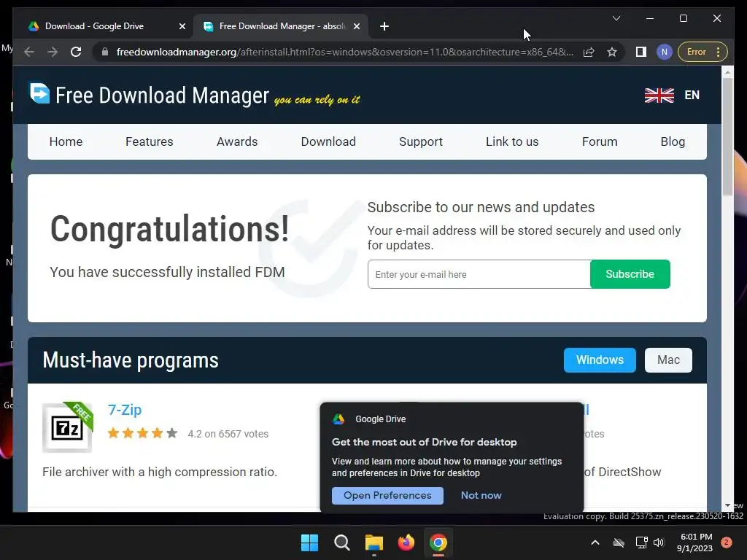Click the page scrollbar up arrow
This screenshot has height=560, width=747.
[x=727, y=72]
